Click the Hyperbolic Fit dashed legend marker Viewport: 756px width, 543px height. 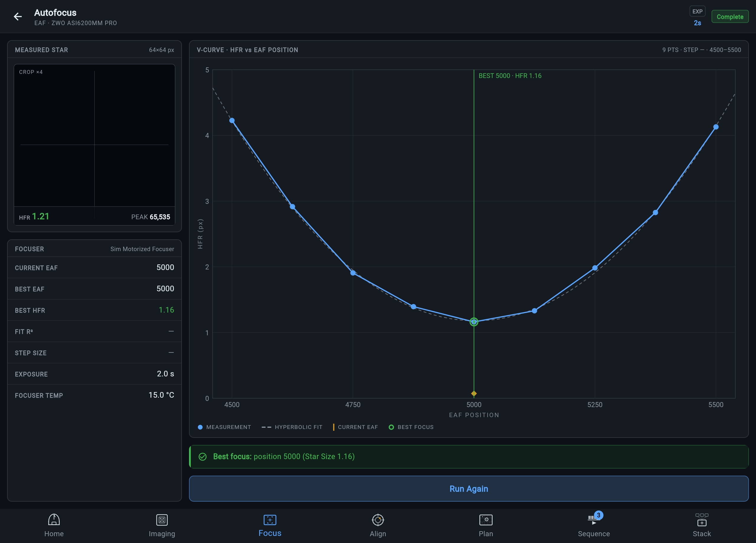pos(266,427)
